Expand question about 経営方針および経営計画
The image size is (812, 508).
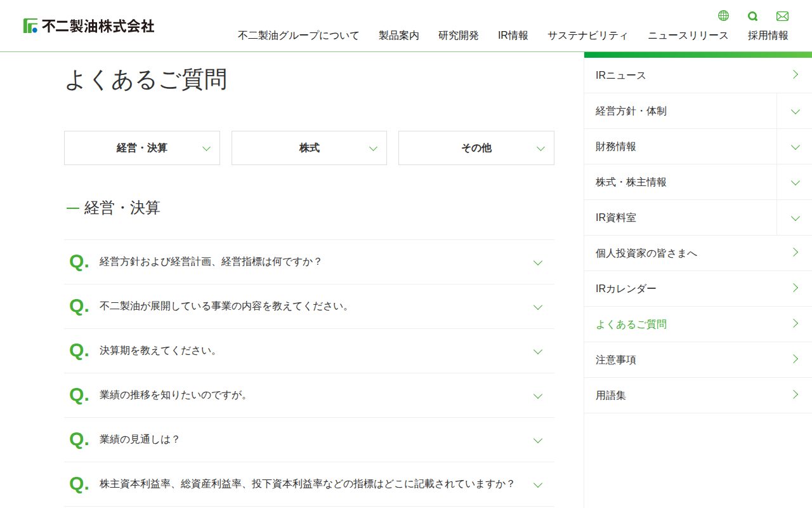309,262
